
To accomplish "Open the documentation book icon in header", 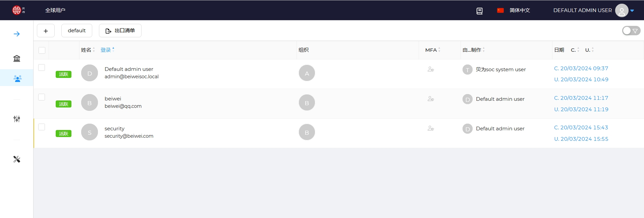I will [x=480, y=11].
